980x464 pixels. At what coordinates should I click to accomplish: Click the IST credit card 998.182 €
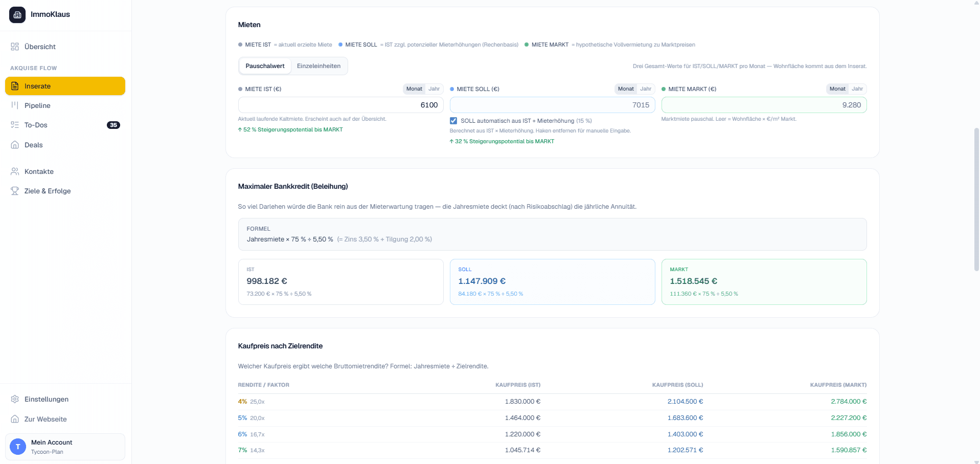[340, 282]
